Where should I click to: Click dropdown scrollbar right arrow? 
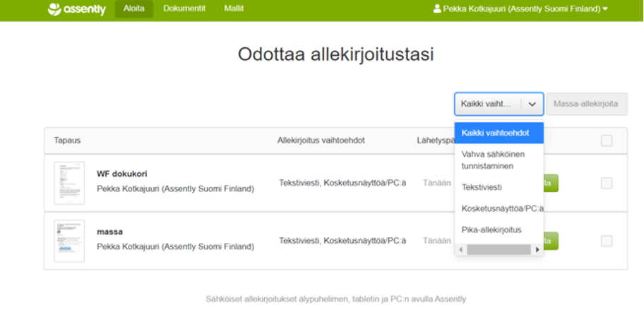537,249
